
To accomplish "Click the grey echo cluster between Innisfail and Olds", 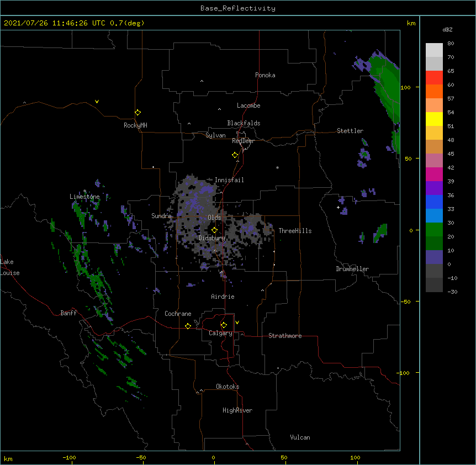I will click(x=197, y=200).
